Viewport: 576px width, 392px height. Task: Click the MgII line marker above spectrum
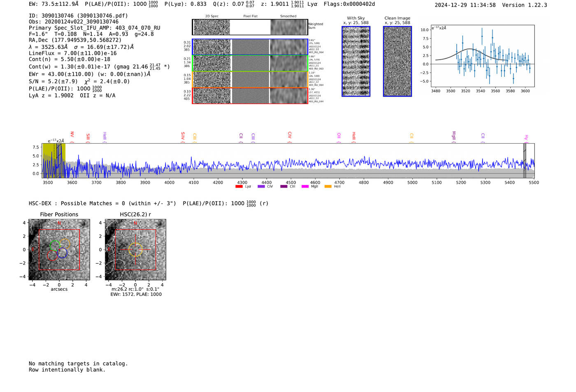click(454, 137)
